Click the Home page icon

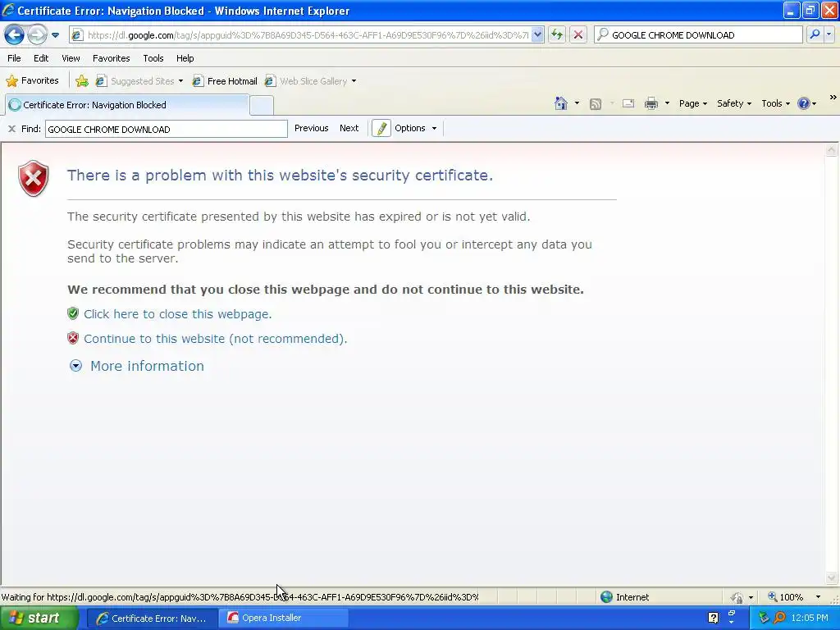(x=561, y=103)
